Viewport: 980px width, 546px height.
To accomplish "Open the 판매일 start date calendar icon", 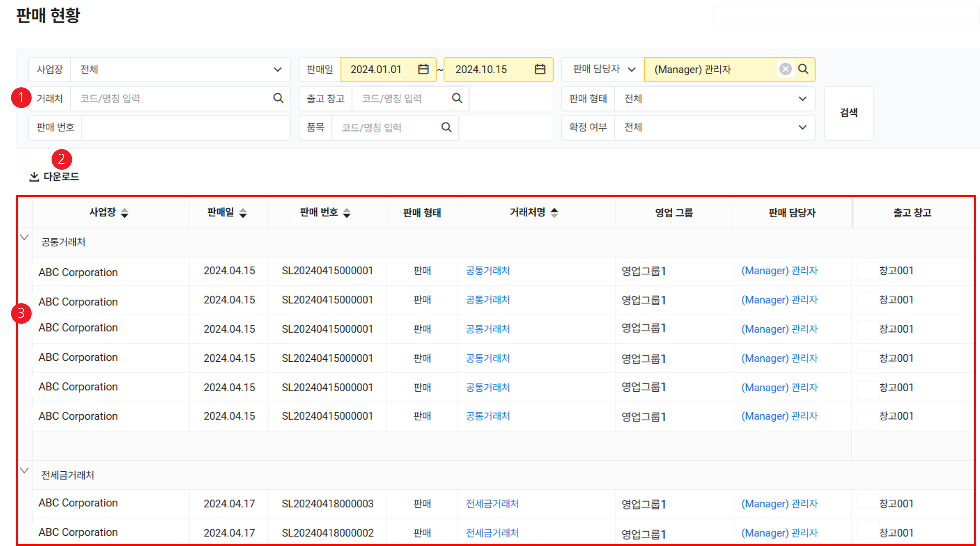I will pos(423,69).
